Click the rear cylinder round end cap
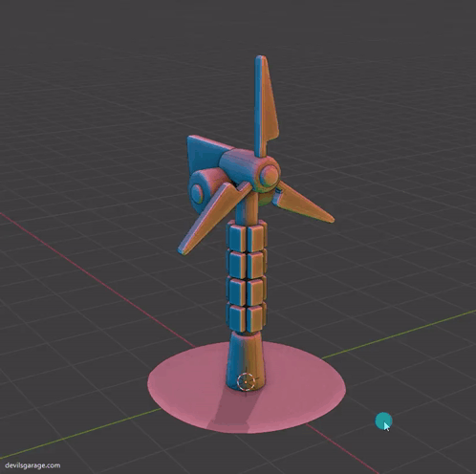The image size is (476, 474). [x=197, y=194]
